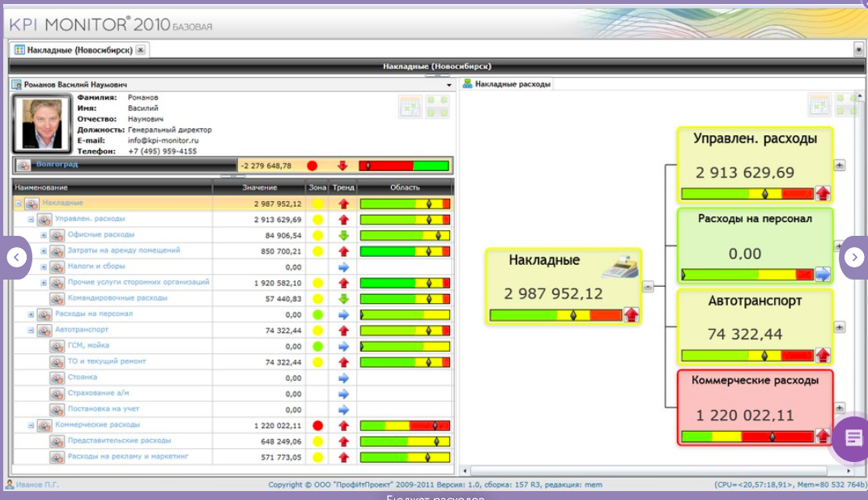This screenshot has width=868, height=500.
Task: Click the red down arrow beside the Волгоград value
Action: (x=341, y=164)
